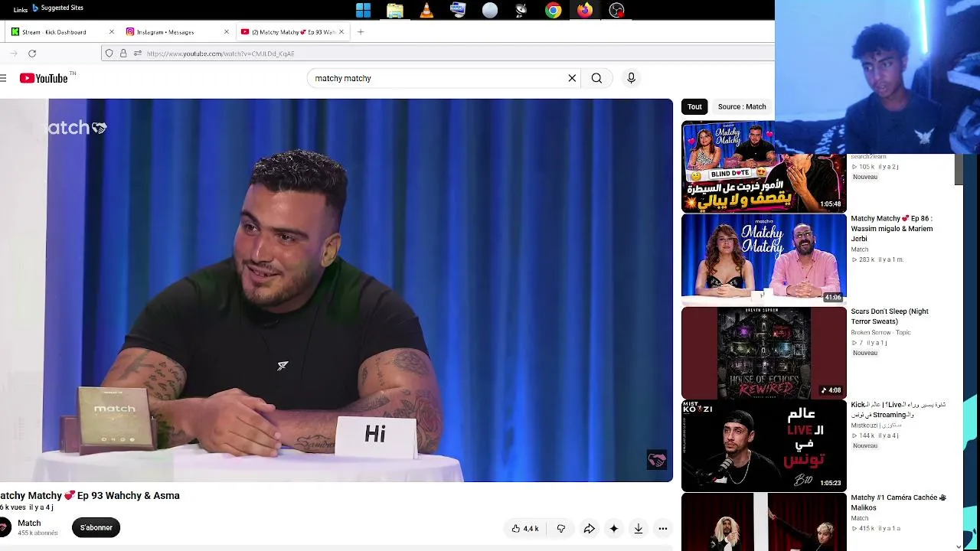Close the Stream - Kick Dashboard tab

coord(112,32)
